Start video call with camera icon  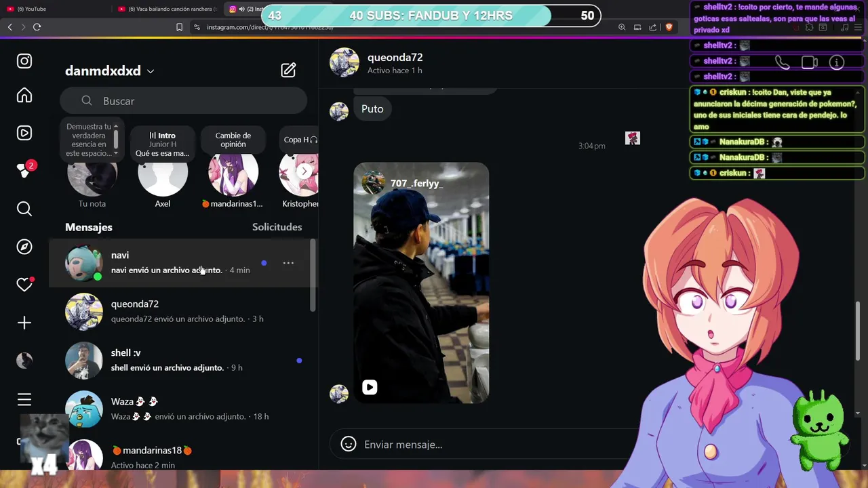point(810,62)
